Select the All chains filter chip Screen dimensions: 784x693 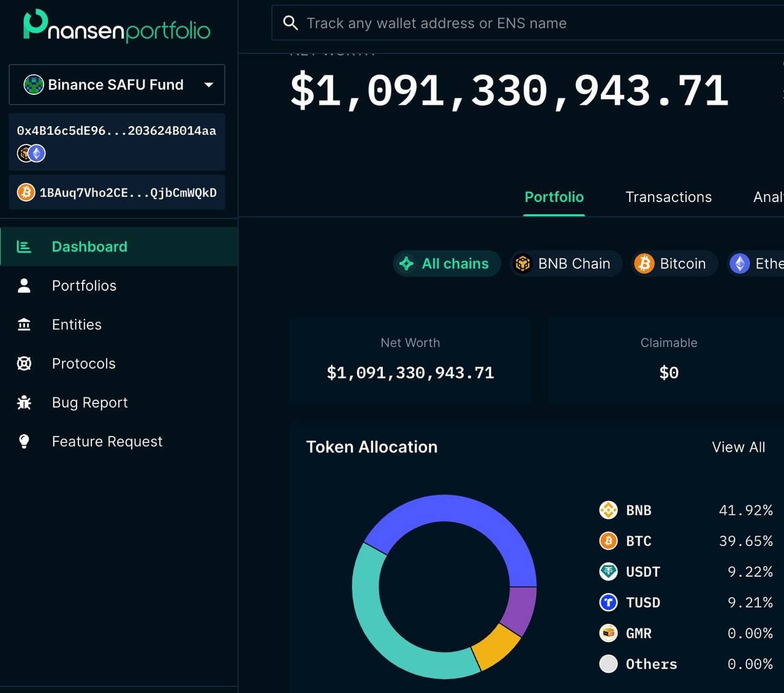pos(447,264)
